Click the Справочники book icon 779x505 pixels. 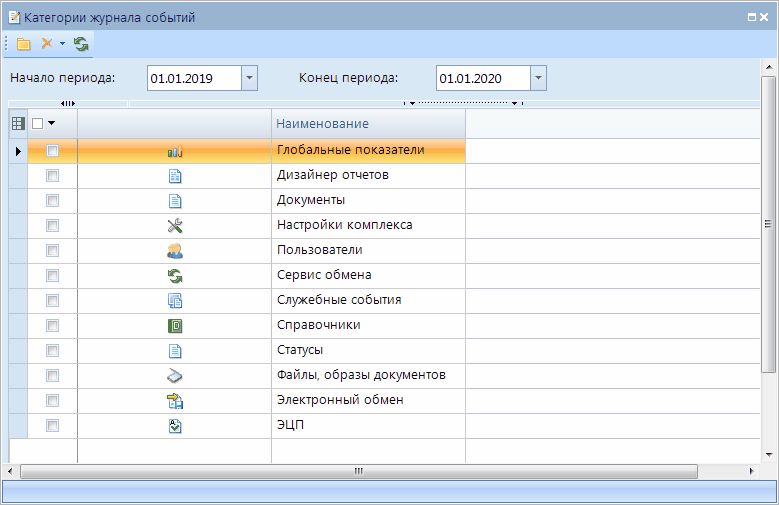[175, 326]
